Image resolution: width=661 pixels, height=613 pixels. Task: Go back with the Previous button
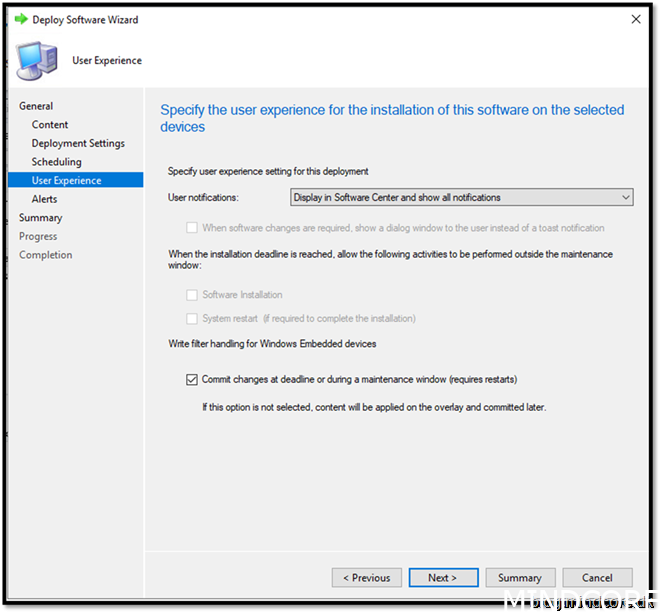[366, 577]
